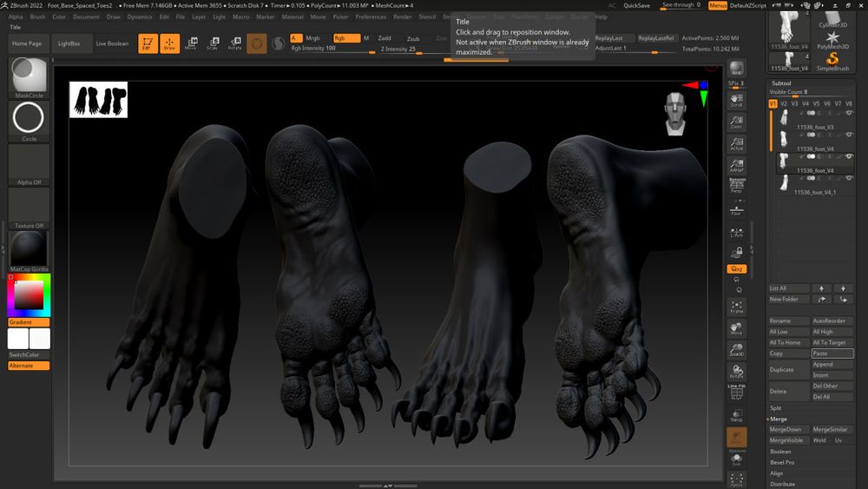Image resolution: width=868 pixels, height=489 pixels.
Task: Click the Actual size icon
Action: 736,143
